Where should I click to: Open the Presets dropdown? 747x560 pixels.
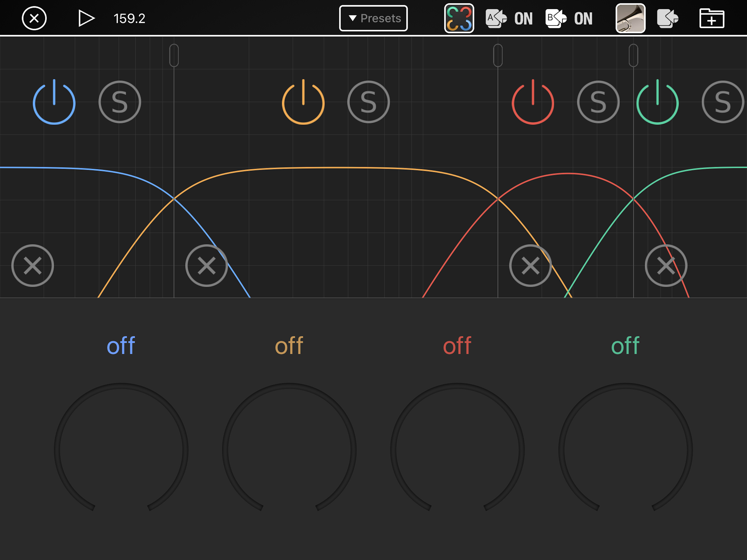click(x=373, y=18)
